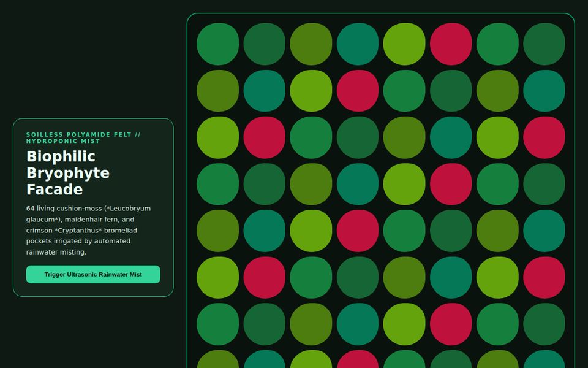Select the teal pocket in the third grid row
Image resolution: width=588 pixels, height=368 pixels.
451,137
